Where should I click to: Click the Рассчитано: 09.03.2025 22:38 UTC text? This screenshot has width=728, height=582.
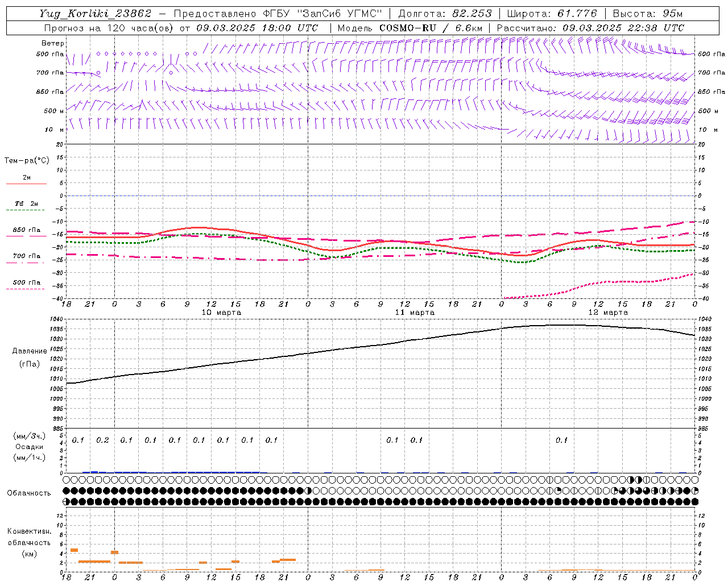590,28
